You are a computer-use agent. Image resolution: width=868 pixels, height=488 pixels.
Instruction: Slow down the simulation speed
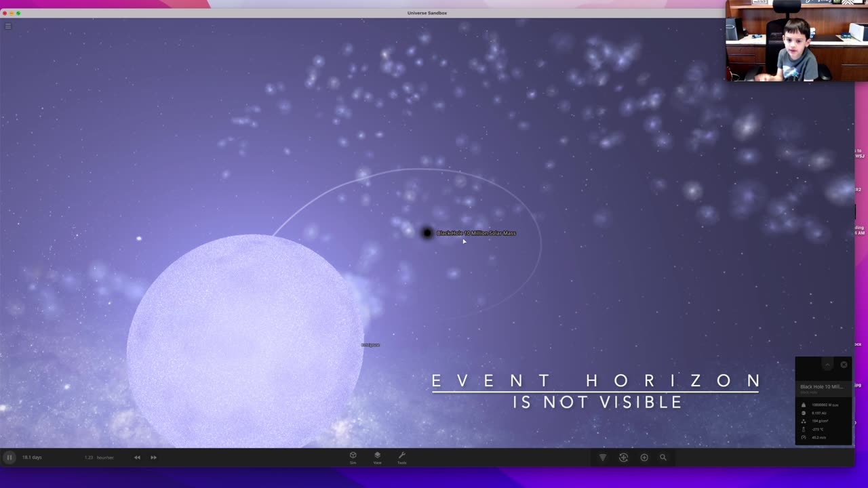pos(137,457)
